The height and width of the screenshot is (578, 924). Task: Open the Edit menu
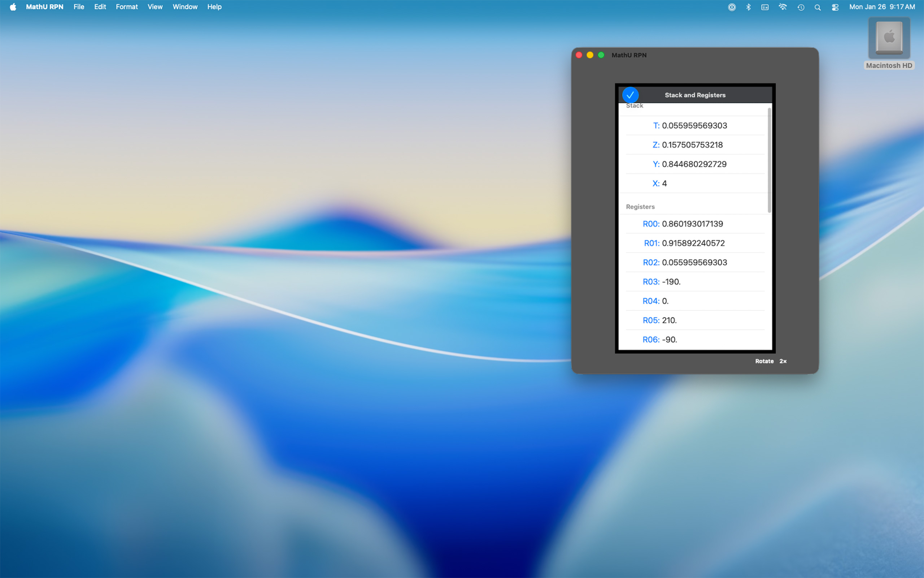(100, 7)
